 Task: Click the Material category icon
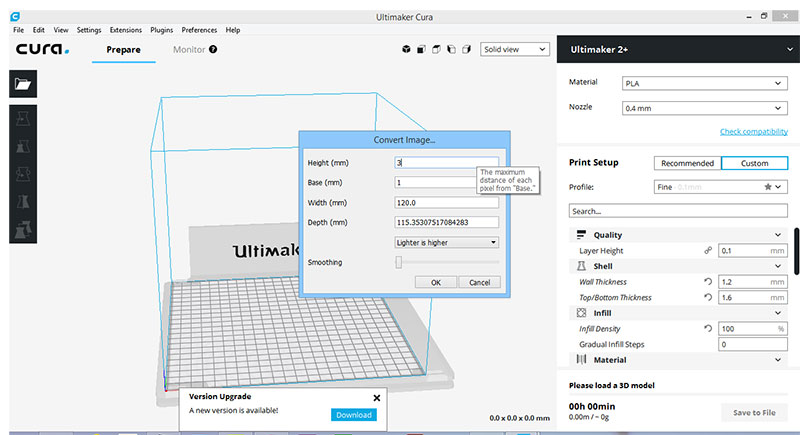pyautogui.click(x=581, y=360)
